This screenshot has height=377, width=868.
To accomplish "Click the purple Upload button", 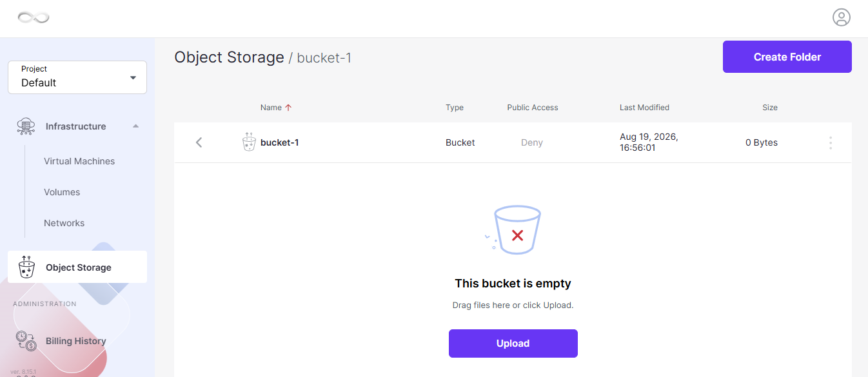I will [x=513, y=343].
